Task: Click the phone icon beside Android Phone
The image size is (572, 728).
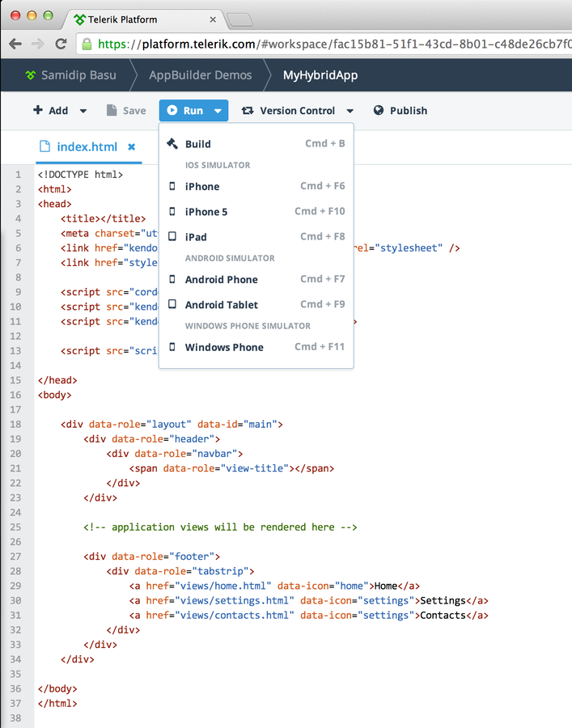Action: [172, 280]
